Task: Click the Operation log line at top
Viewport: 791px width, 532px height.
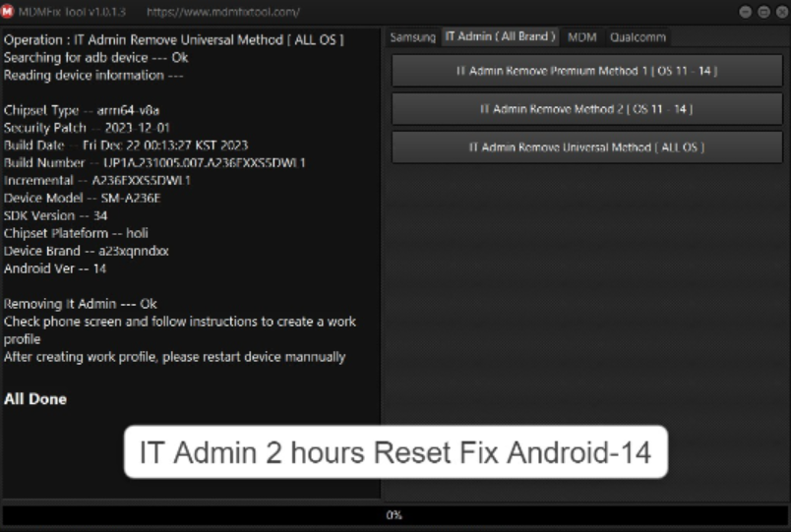Action: [173, 40]
